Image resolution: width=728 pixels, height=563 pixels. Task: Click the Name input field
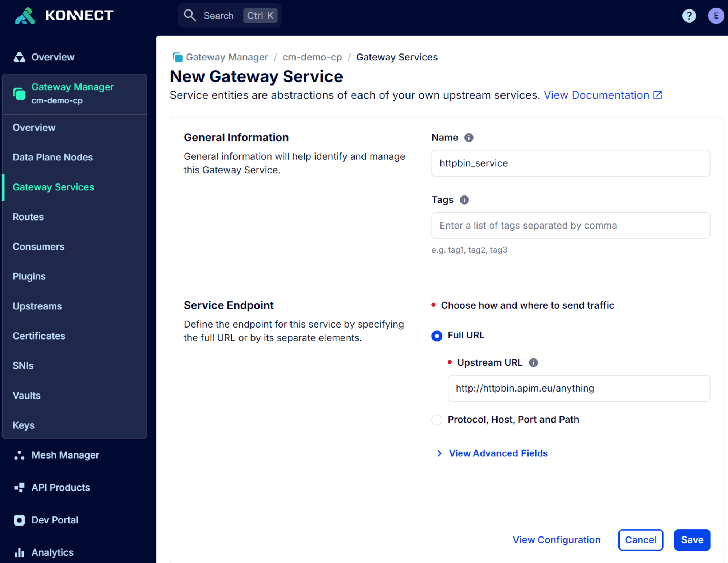point(571,162)
